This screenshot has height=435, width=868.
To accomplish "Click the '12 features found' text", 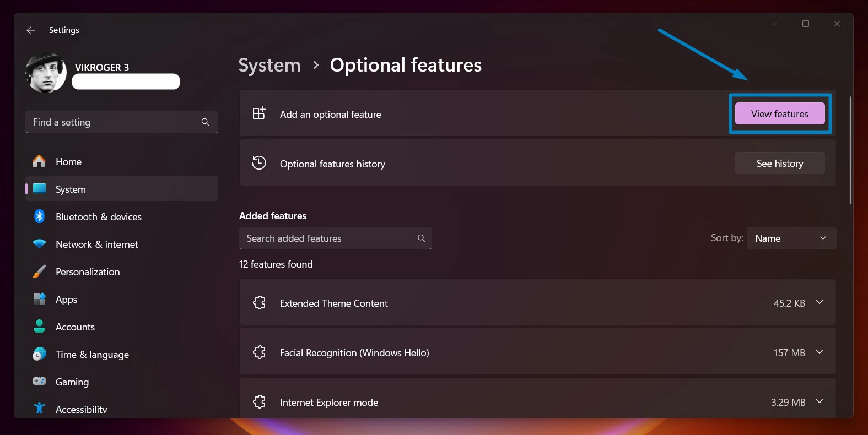I will coord(276,264).
